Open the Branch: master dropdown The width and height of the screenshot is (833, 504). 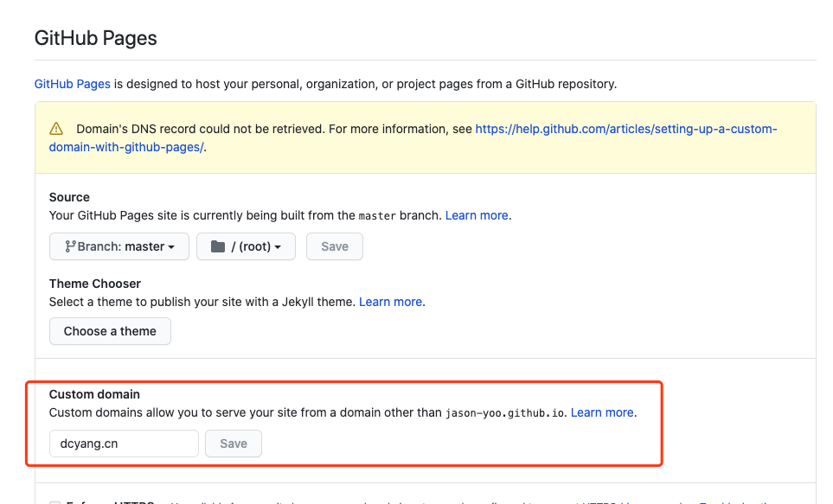(x=119, y=246)
